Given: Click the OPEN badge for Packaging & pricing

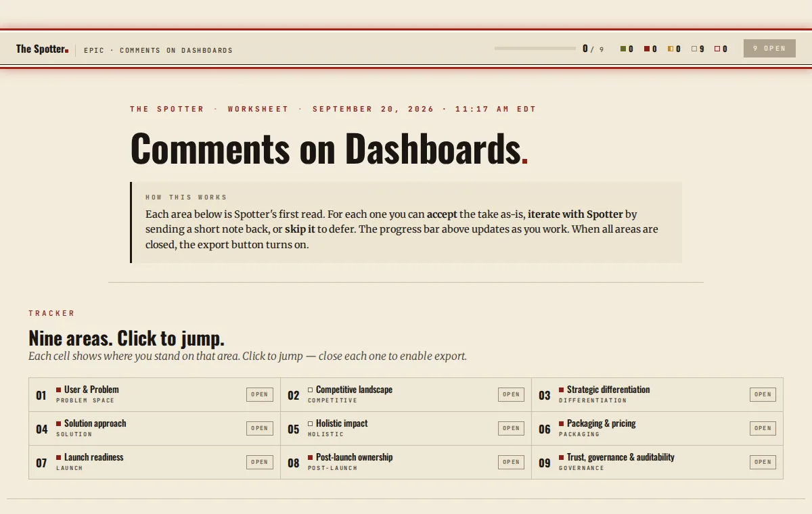Looking at the screenshot, I should (763, 429).
